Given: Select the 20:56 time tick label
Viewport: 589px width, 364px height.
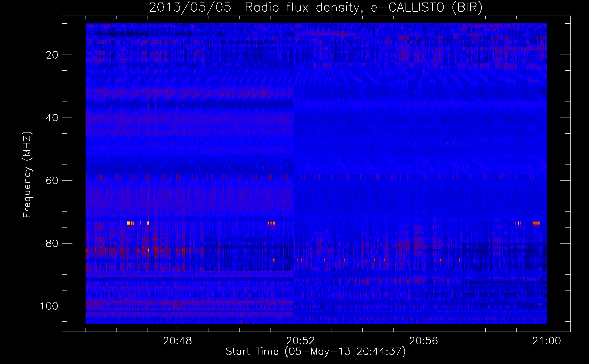Looking at the screenshot, I should tap(424, 341).
